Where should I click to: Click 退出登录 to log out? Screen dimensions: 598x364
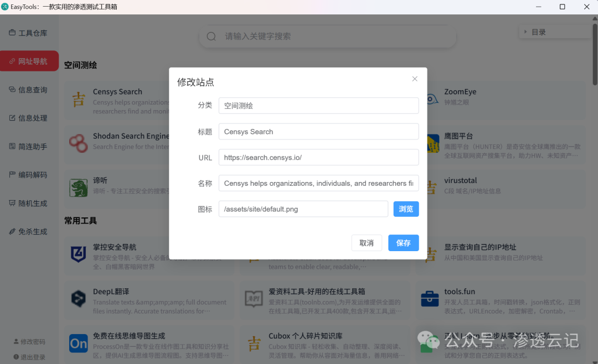[29, 357]
